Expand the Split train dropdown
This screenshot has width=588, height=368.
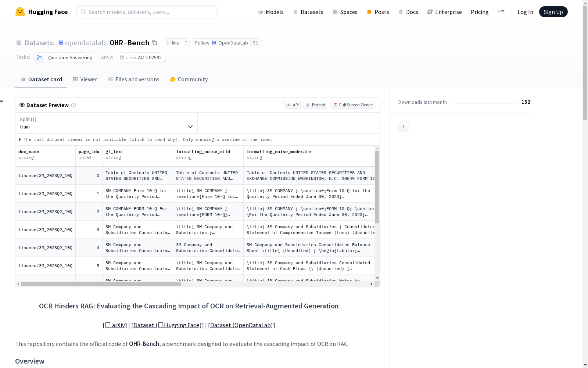click(107, 123)
